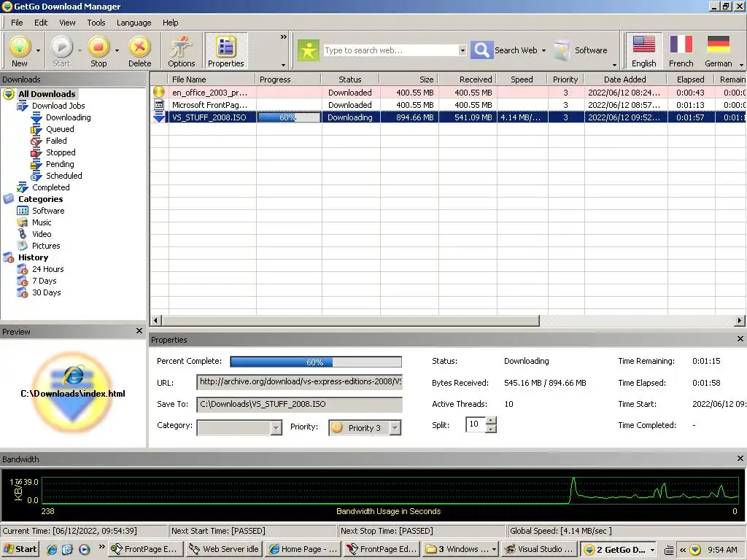Select the Video category
747x560 pixels.
[42, 234]
